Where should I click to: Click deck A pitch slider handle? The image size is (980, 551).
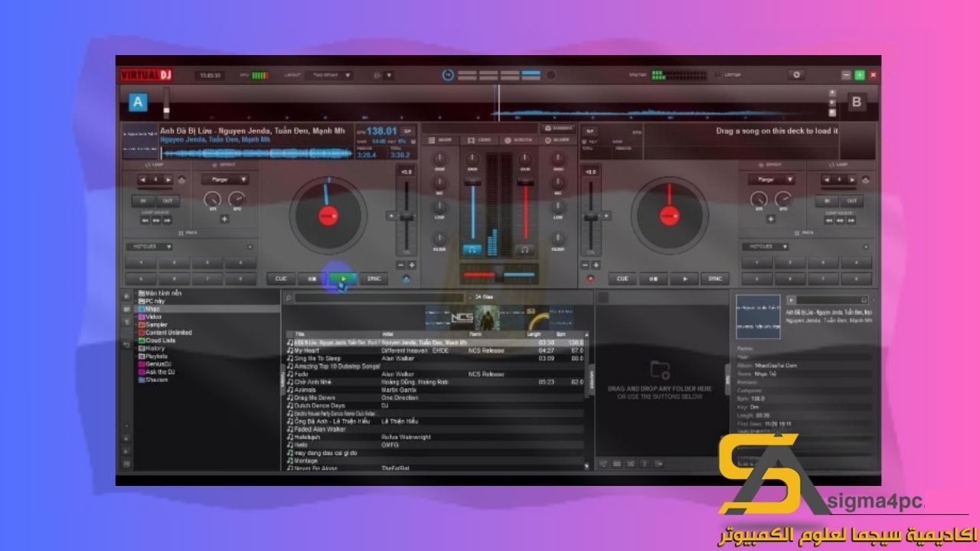click(406, 216)
